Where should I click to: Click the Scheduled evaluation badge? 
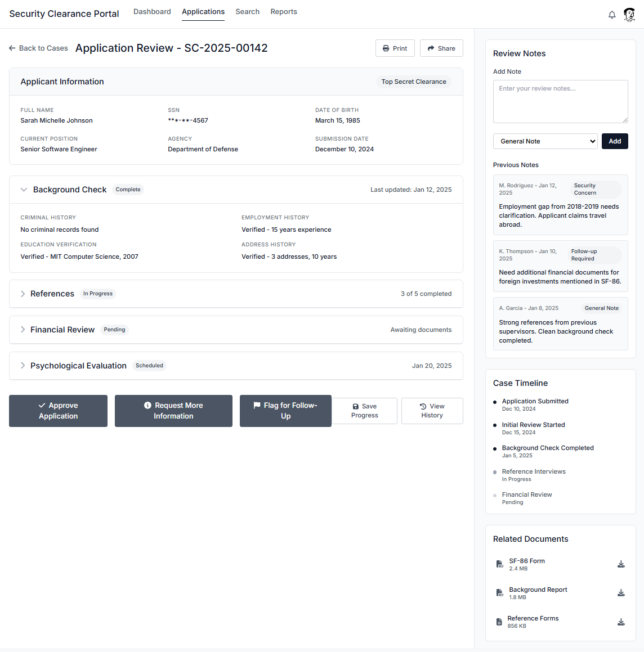149,366
